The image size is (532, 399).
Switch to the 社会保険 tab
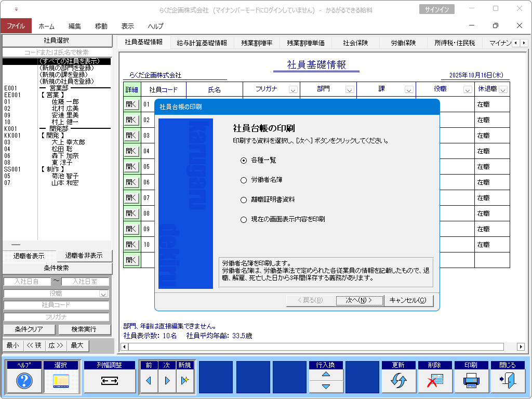coord(355,43)
